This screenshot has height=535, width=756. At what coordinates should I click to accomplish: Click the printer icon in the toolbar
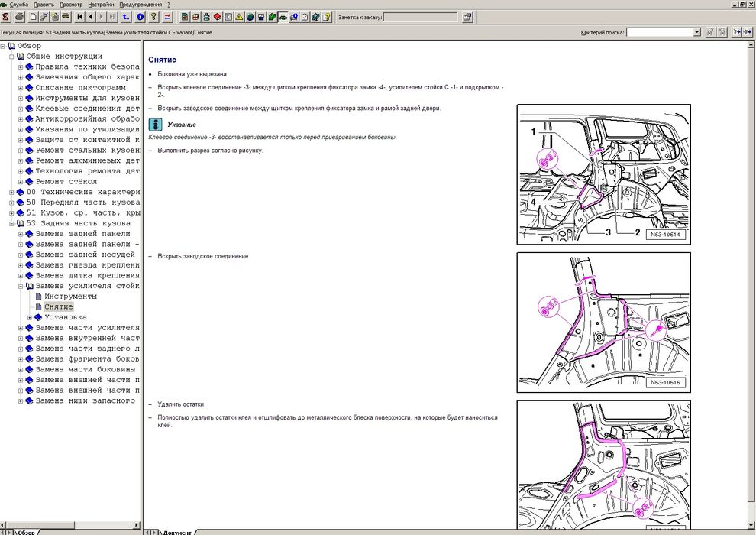20,16
